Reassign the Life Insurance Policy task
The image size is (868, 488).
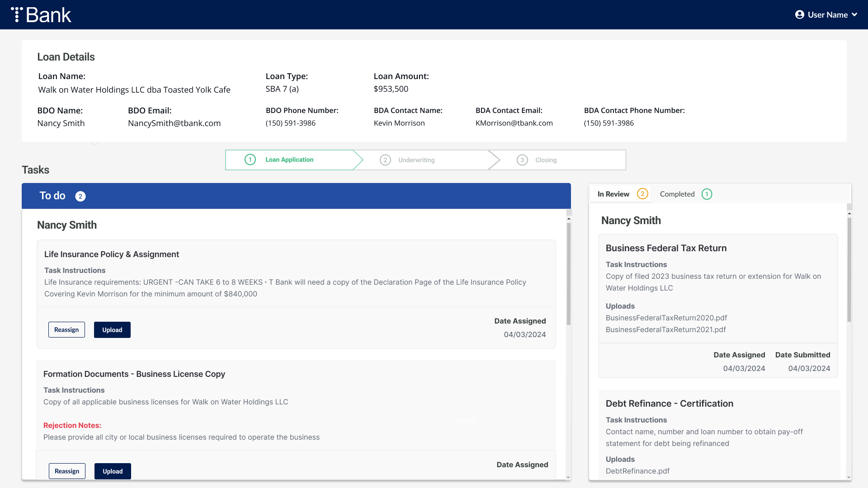[x=66, y=330]
